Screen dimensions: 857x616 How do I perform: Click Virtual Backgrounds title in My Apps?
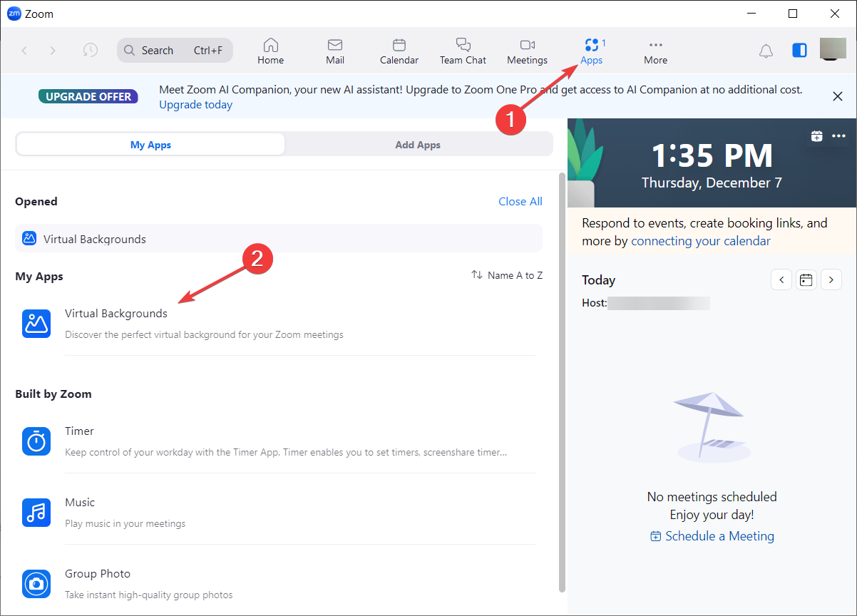(116, 314)
